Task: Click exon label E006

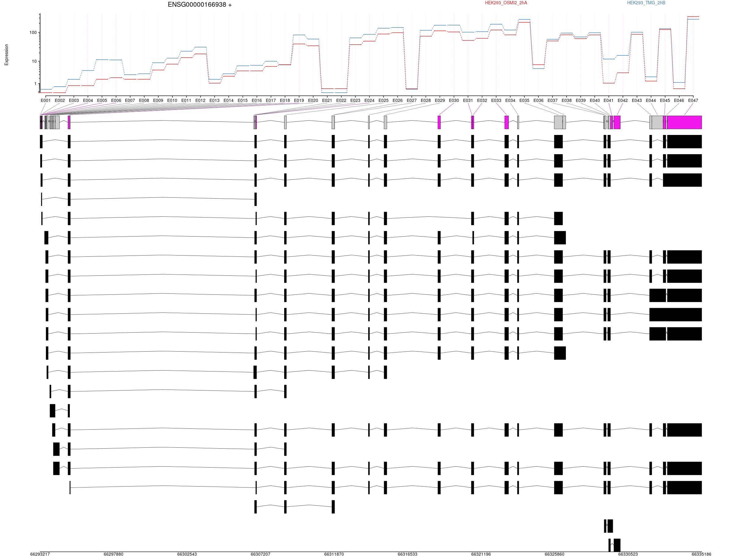Action: pos(116,100)
